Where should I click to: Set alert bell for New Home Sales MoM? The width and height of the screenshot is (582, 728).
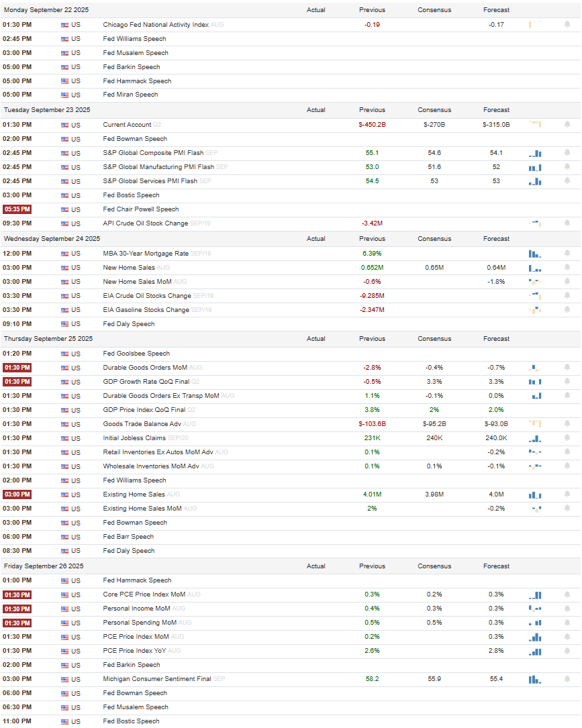coord(567,281)
